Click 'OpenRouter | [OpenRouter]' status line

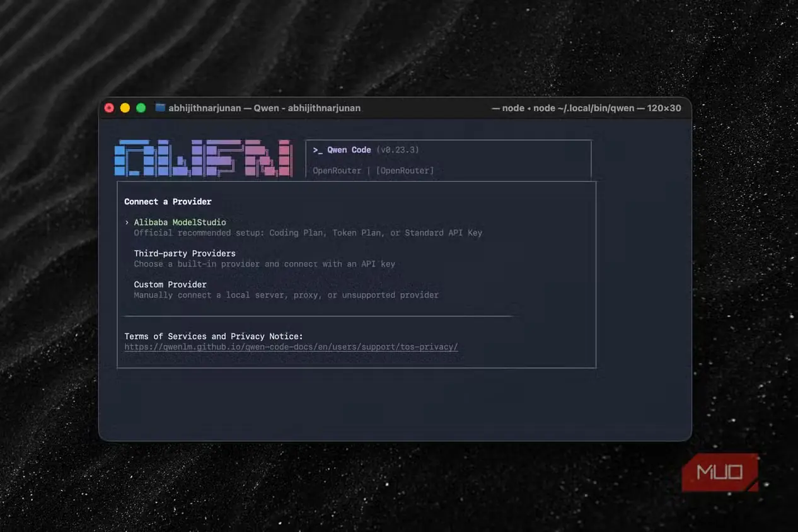tap(373, 171)
